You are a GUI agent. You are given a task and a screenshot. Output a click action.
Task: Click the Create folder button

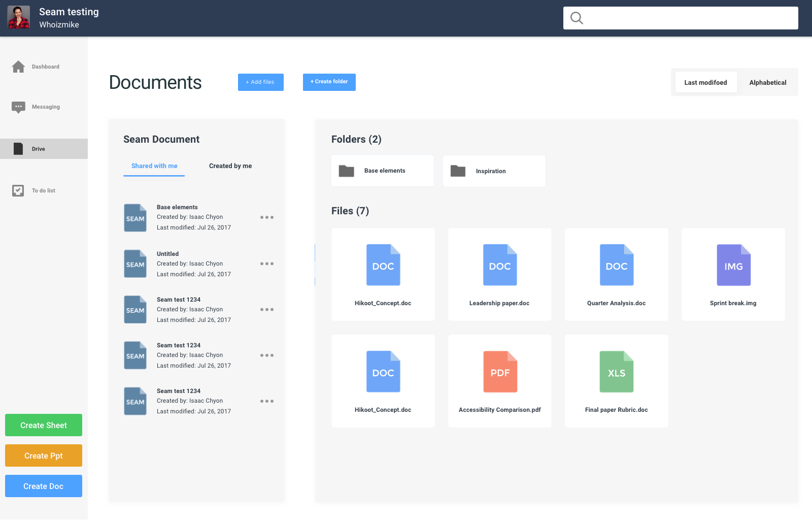pyautogui.click(x=329, y=82)
